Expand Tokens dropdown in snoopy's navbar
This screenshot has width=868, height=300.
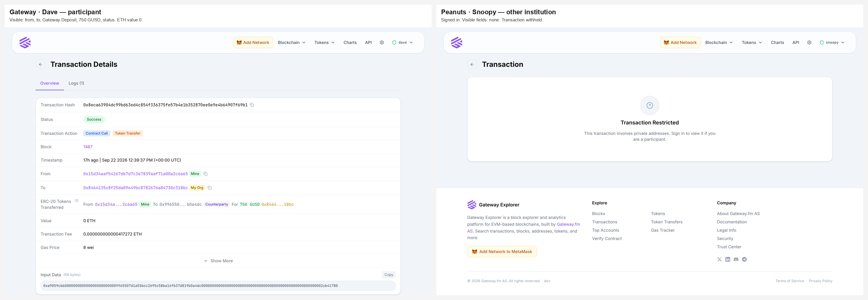tap(751, 42)
